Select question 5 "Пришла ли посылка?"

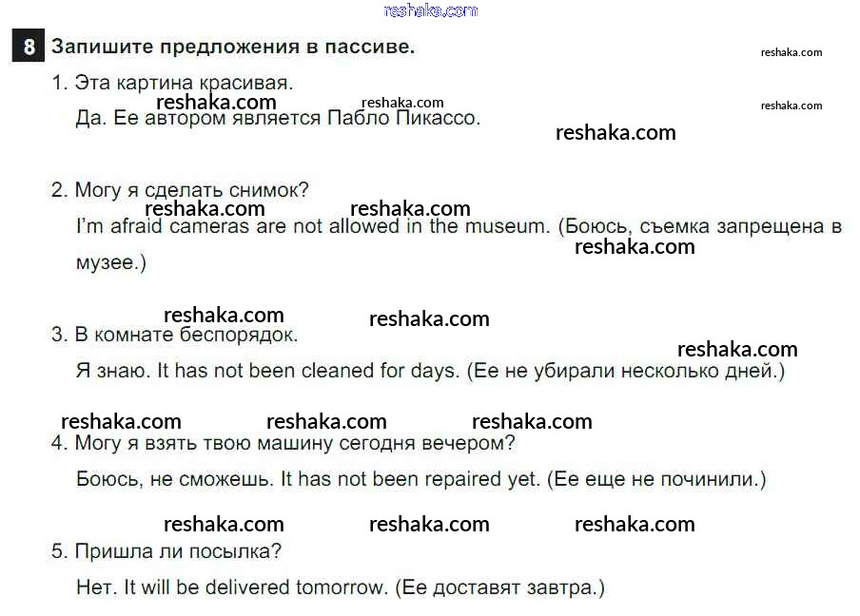[x=167, y=551]
